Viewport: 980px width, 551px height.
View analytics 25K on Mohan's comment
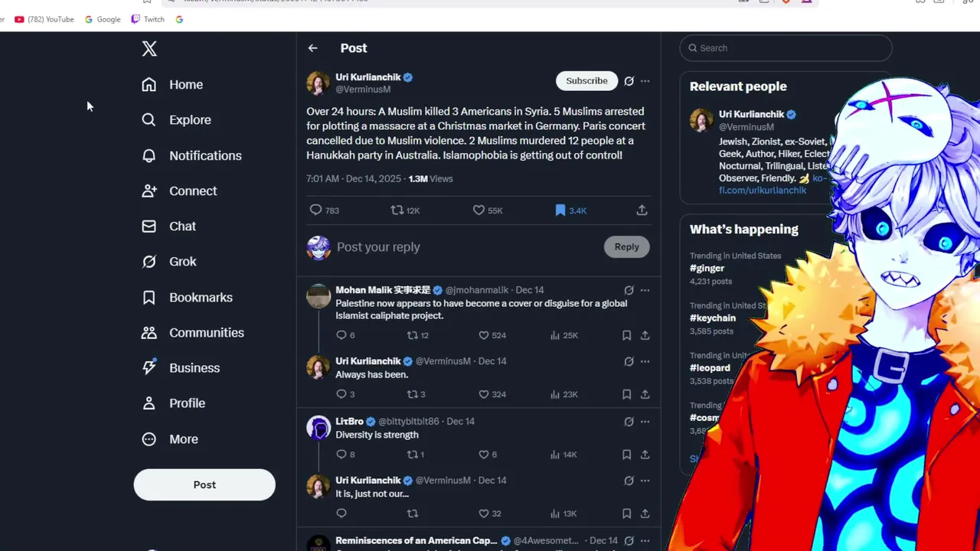[x=563, y=335]
